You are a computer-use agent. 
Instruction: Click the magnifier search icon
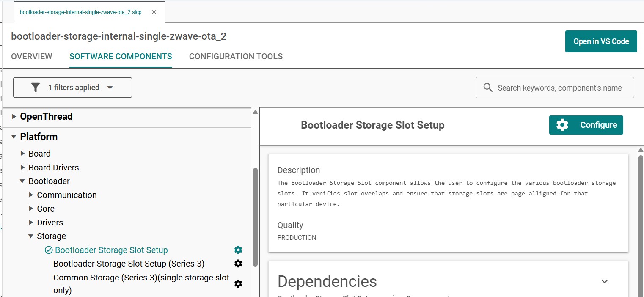(488, 88)
